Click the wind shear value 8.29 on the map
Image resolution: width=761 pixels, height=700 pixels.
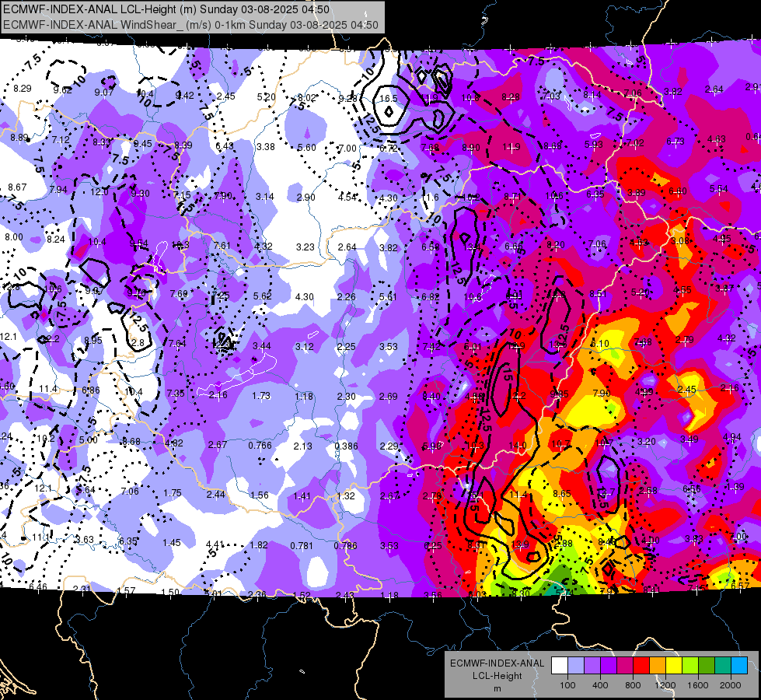pos(23,89)
